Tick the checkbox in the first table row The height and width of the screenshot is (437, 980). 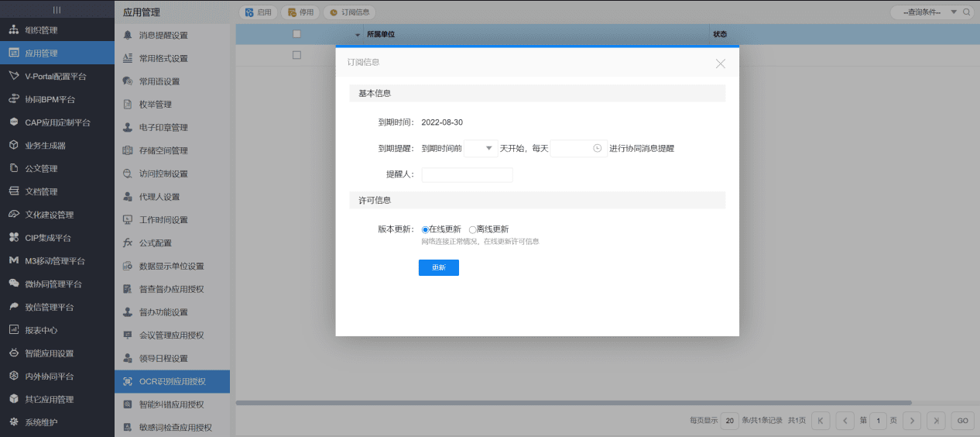point(296,55)
